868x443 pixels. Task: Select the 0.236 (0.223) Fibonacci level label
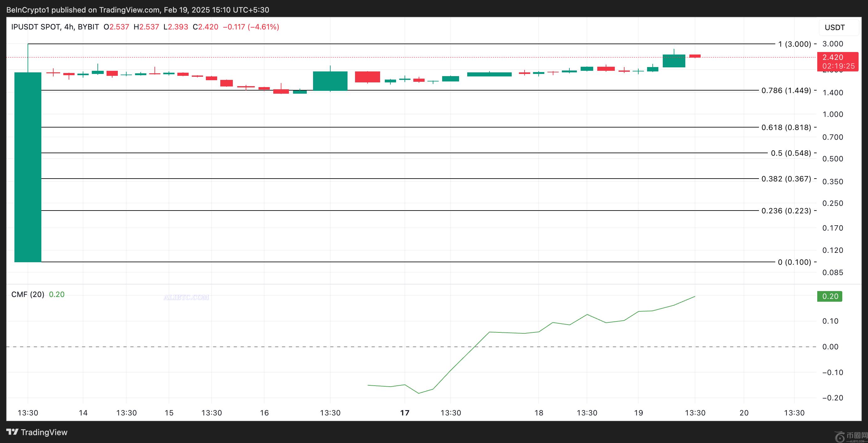click(x=786, y=211)
